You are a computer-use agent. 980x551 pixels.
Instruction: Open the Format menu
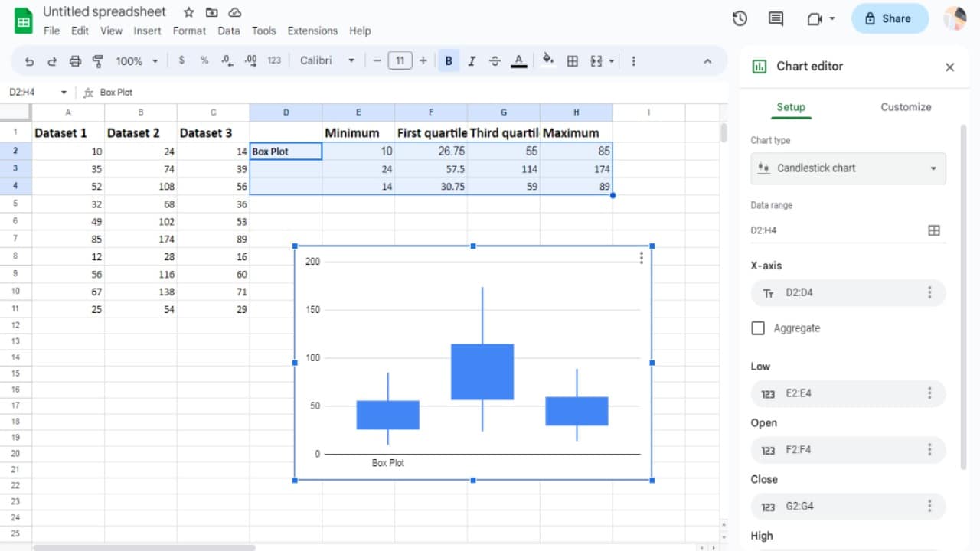click(x=189, y=31)
